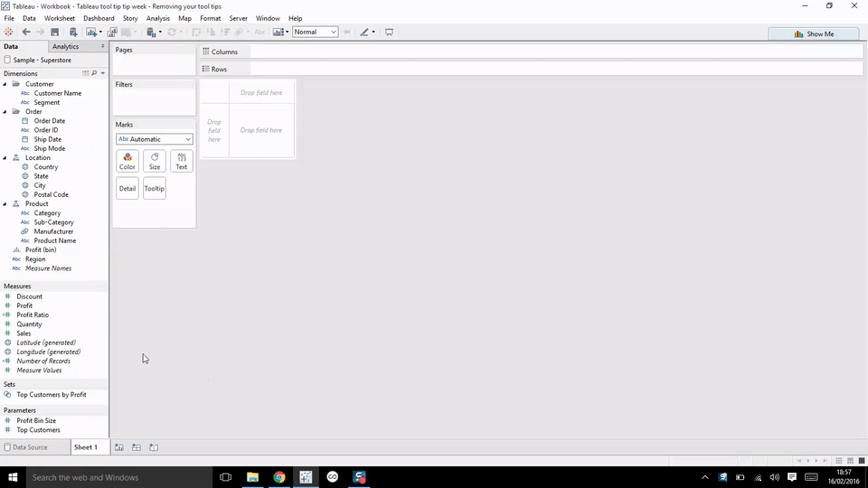Click the Duplicate Sheet icon in toolbar

[x=112, y=33]
